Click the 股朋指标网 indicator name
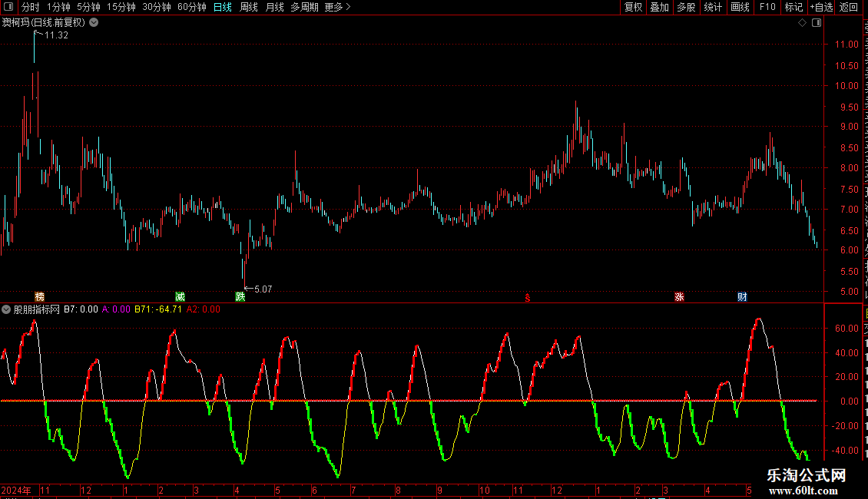Image resolution: width=868 pixels, height=499 pixels. click(x=37, y=309)
